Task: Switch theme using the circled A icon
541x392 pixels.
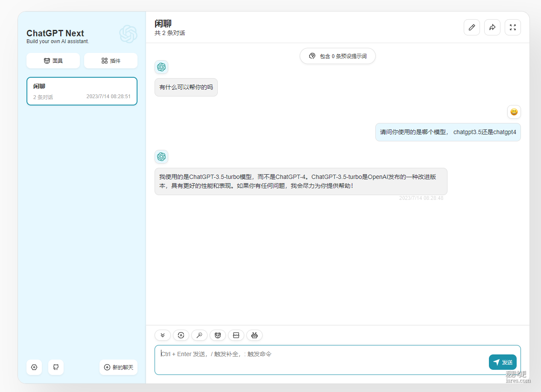Action: click(181, 336)
